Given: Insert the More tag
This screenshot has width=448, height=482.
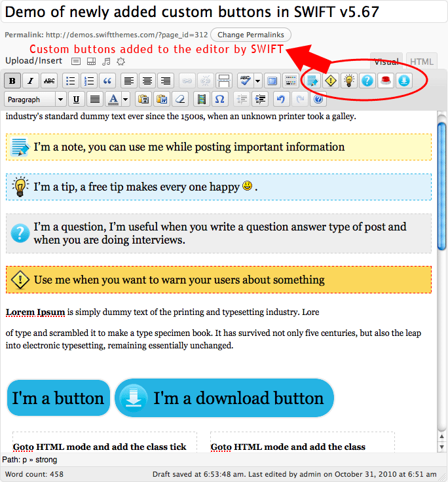Looking at the screenshot, I should (x=224, y=81).
